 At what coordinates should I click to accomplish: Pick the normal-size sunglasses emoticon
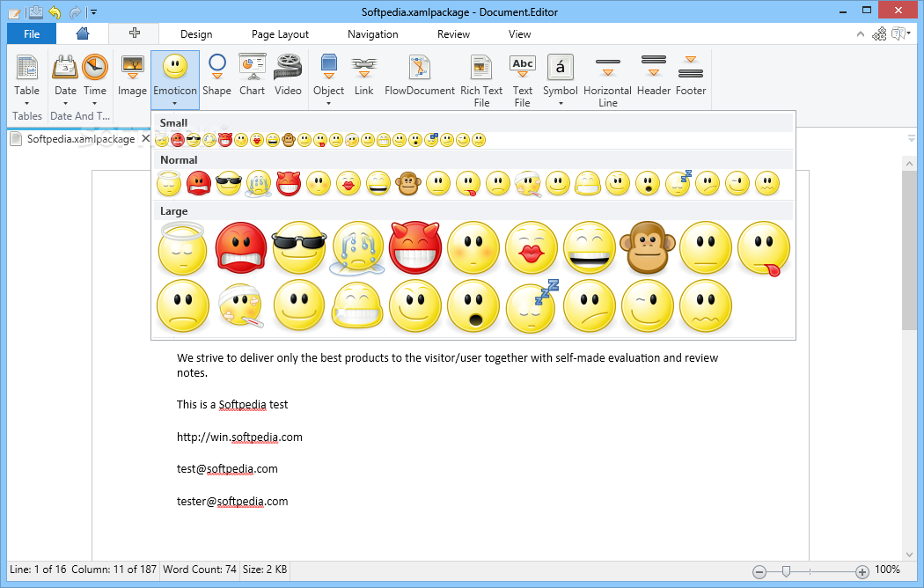[229, 183]
